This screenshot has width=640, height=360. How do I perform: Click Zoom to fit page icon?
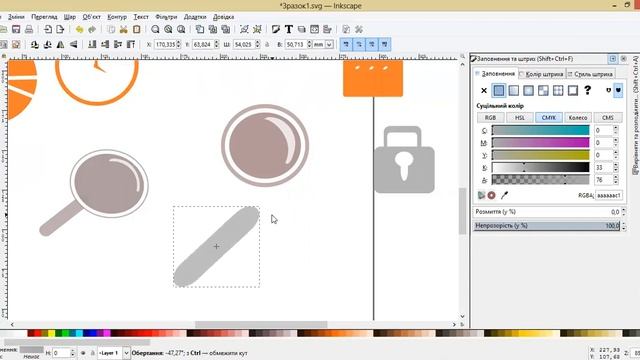181,29
